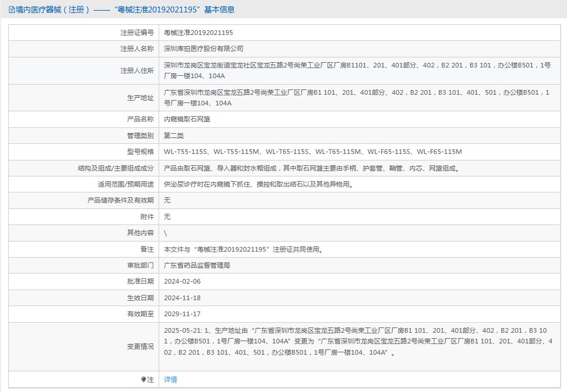567x392 pixels.
Task: Click approval authority 广东省药品监督管理局
Action: click(x=197, y=266)
